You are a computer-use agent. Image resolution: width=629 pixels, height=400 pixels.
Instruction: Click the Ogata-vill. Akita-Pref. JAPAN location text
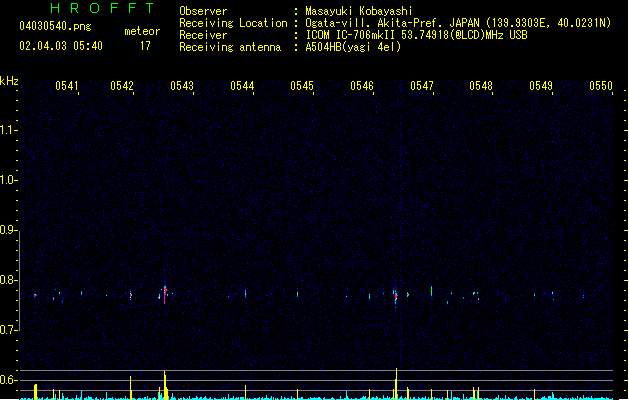click(x=458, y=23)
